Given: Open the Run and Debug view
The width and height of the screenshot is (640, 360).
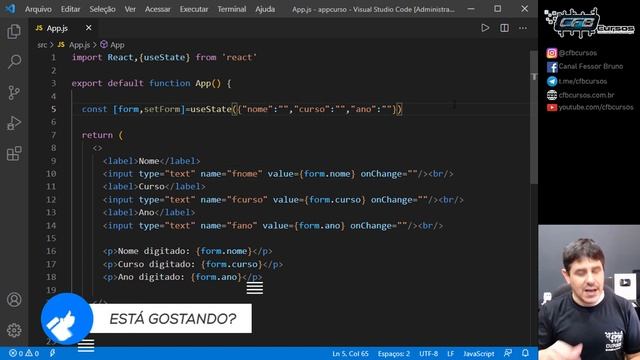Looking at the screenshot, I should pos(14,123).
